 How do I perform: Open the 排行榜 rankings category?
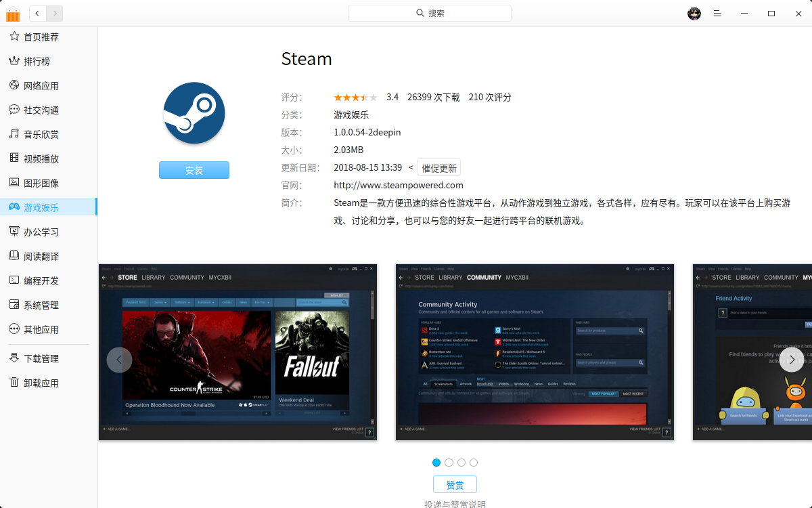[37, 61]
